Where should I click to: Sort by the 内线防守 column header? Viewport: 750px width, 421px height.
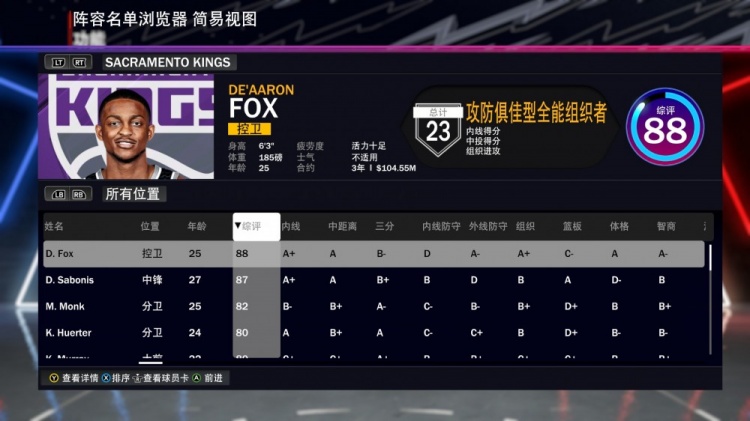click(x=441, y=226)
